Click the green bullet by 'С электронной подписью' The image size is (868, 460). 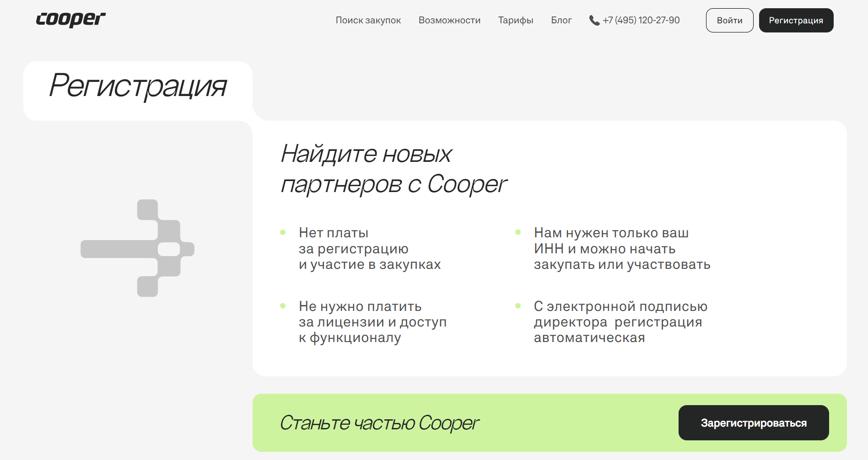[x=518, y=306]
